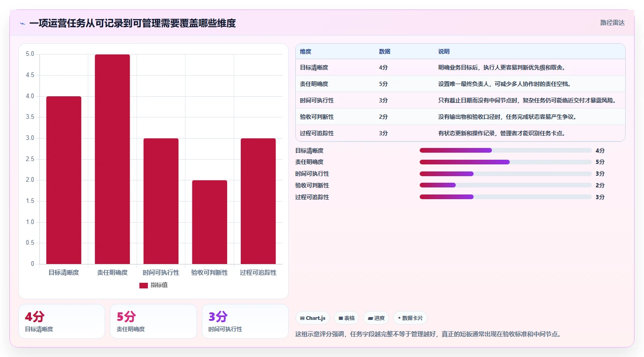Click the 路径雷达 tag in the header

pyautogui.click(x=613, y=23)
